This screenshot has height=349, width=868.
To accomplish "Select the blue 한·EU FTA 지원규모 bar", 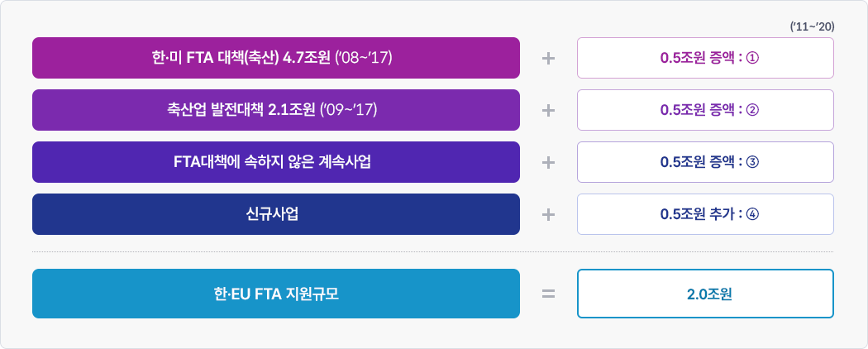I will pos(275,294).
